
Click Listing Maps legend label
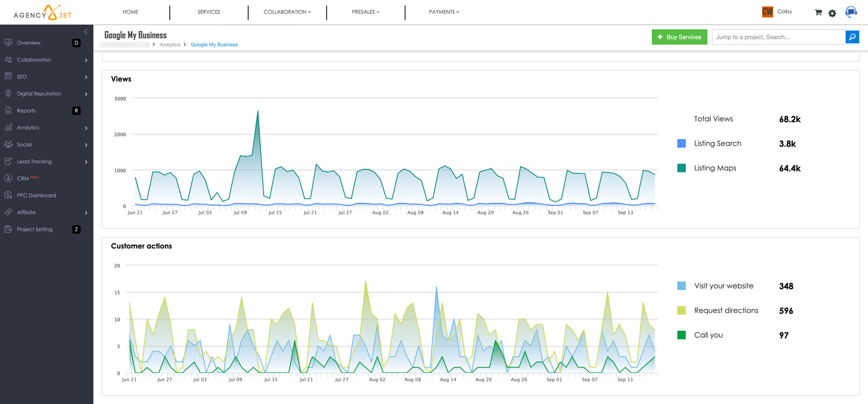point(715,168)
